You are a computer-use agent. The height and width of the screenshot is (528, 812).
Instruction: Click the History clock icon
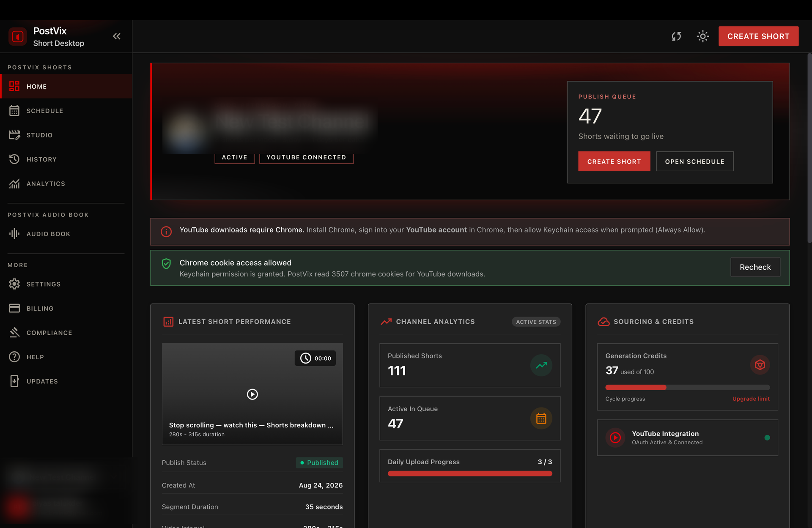pos(14,159)
